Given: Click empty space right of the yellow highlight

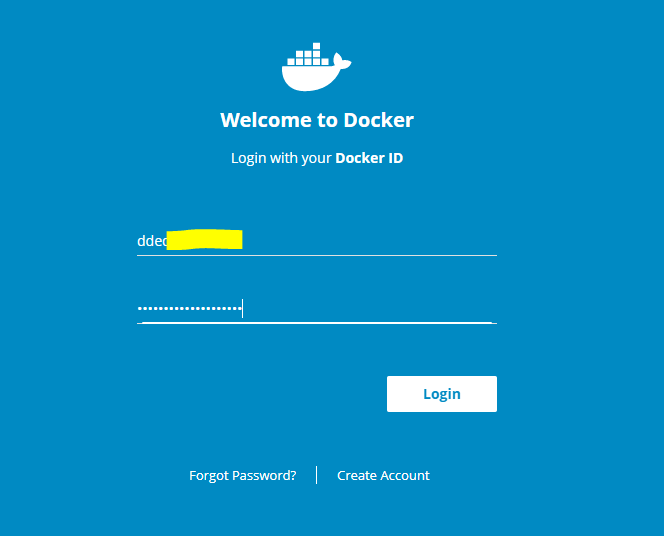Looking at the screenshot, I should [x=370, y=240].
